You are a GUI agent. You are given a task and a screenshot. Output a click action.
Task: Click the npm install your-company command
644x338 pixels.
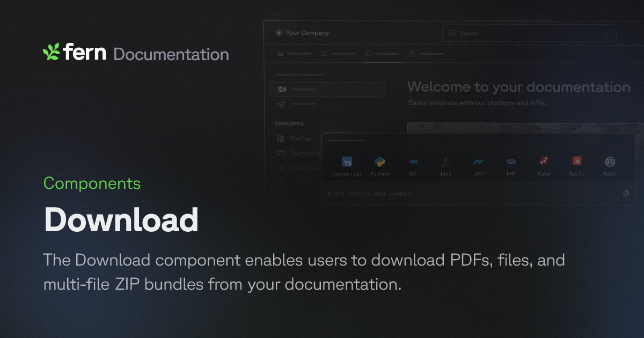click(370, 193)
